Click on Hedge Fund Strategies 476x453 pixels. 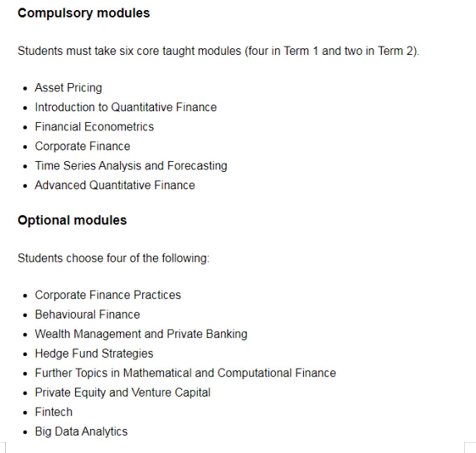[x=94, y=353]
